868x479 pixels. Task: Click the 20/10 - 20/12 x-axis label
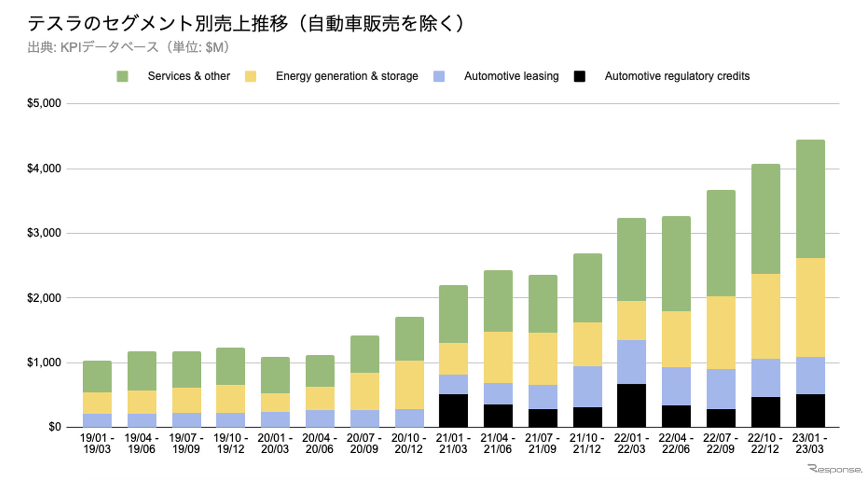409,444
